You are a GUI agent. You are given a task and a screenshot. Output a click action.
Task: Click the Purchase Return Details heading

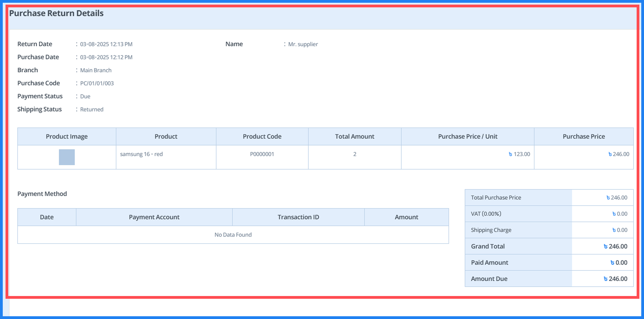pos(56,13)
